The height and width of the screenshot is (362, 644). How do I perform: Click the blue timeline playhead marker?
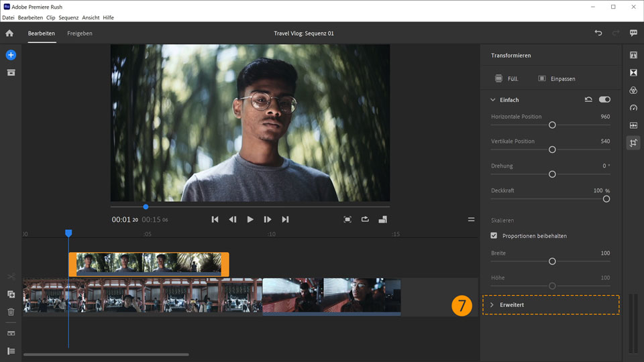68,233
